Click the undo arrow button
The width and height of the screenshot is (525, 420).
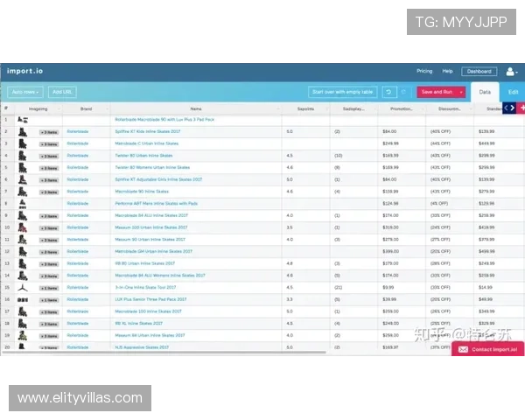pos(389,92)
